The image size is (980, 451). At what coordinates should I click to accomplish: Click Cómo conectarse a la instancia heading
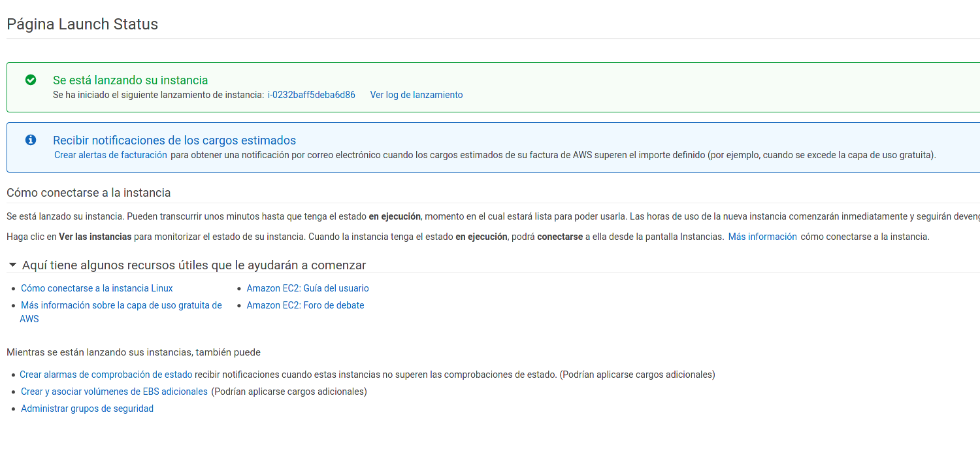pos(88,192)
